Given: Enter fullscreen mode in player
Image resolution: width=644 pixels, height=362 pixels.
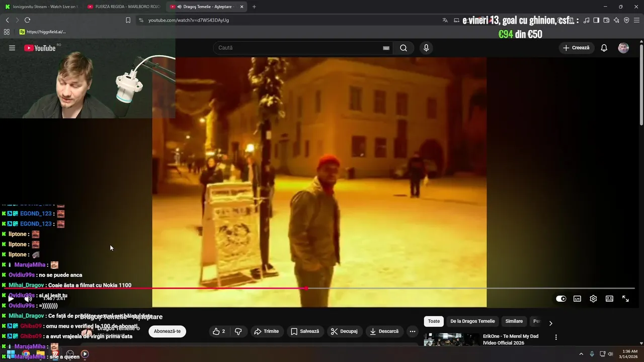Looking at the screenshot, I should coord(625,299).
